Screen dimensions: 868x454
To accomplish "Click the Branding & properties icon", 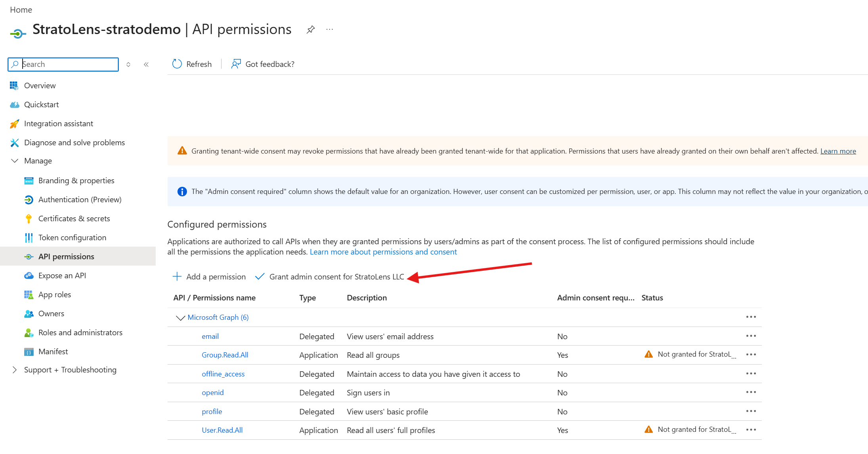I will [29, 181].
